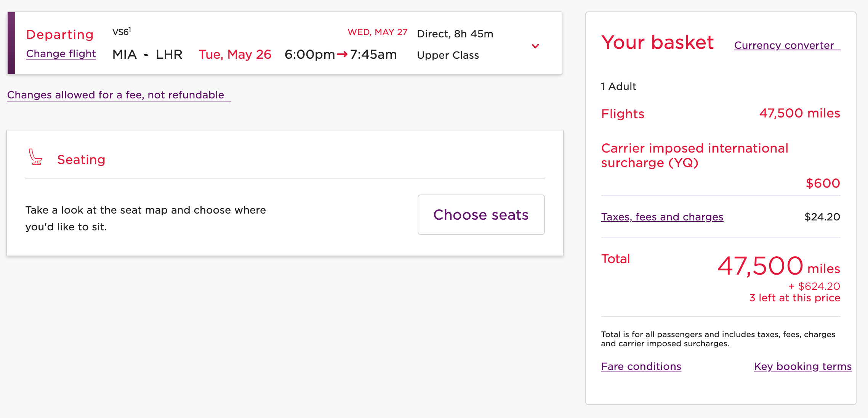The image size is (868, 418).
Task: Click the seat icon beside Seating
Action: 35,157
